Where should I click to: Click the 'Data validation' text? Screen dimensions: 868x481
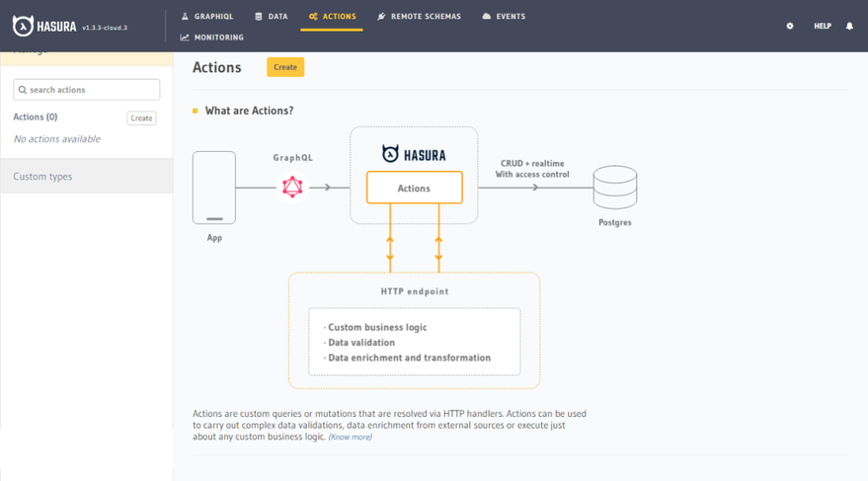pyautogui.click(x=361, y=343)
